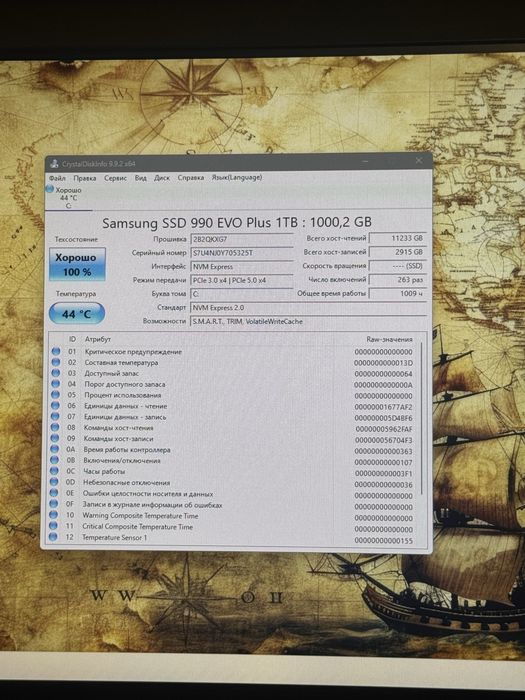The width and height of the screenshot is (525, 700).
Task: Click the Raw-значения column header
Action: (x=389, y=339)
